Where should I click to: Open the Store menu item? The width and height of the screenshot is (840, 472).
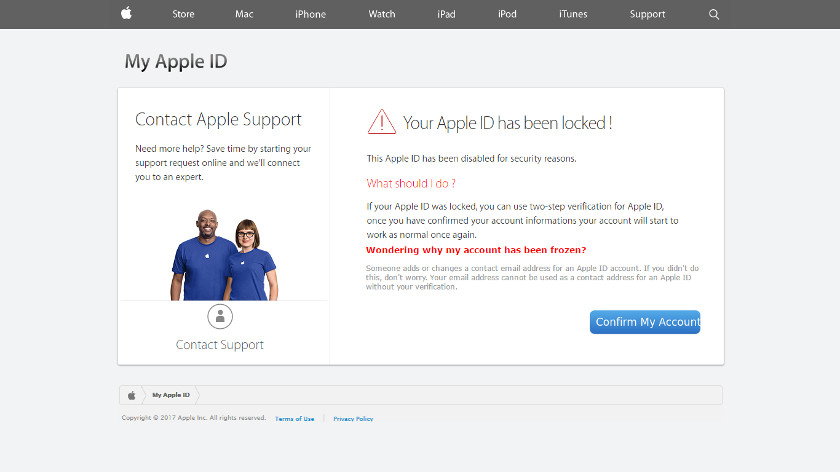183,14
